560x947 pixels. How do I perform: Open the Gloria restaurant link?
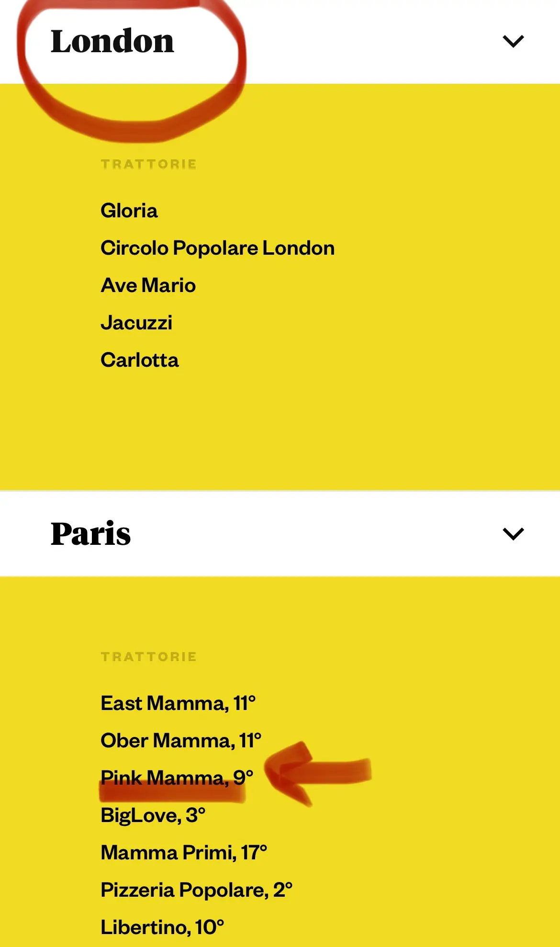pyautogui.click(x=129, y=211)
